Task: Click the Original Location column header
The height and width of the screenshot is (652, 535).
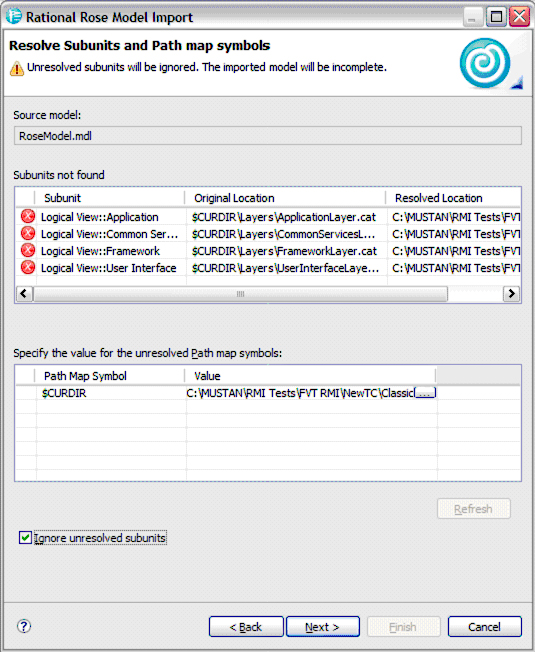Action: (x=285, y=198)
